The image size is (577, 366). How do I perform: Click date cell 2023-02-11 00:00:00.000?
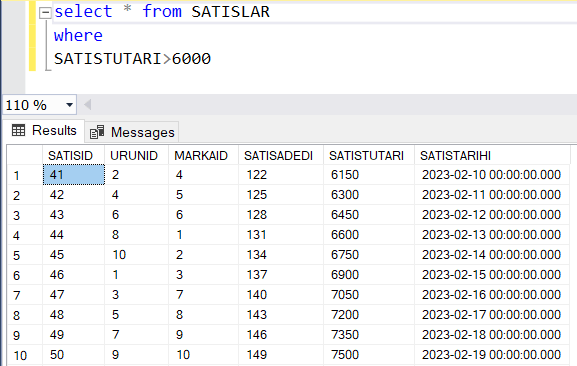[492, 195]
